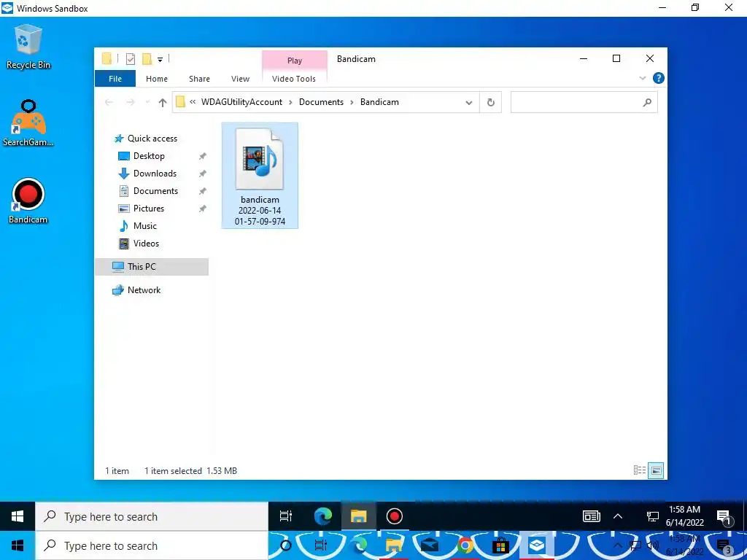Expand the ribbon with the chevron
Image resolution: width=747 pixels, height=560 pixels.
coord(642,78)
